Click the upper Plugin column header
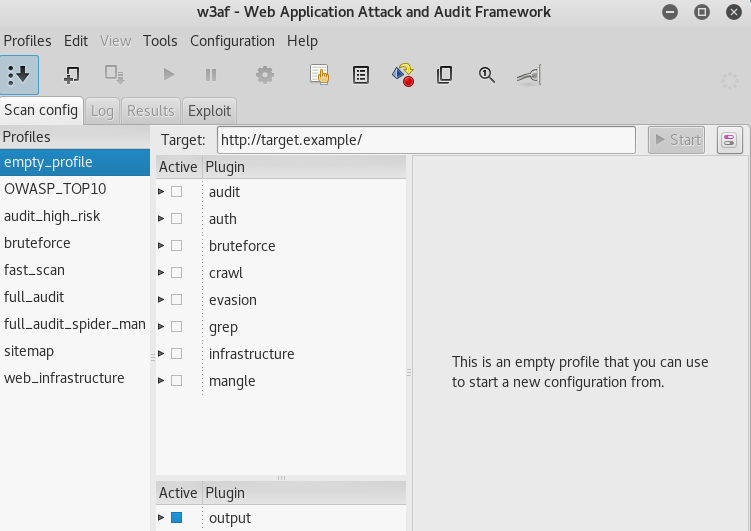This screenshot has width=751, height=531. pyautogui.click(x=304, y=167)
